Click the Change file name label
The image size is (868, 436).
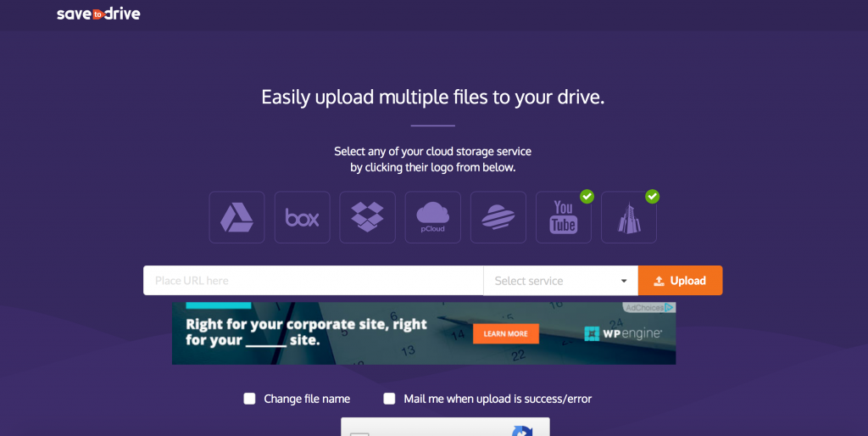[307, 399]
